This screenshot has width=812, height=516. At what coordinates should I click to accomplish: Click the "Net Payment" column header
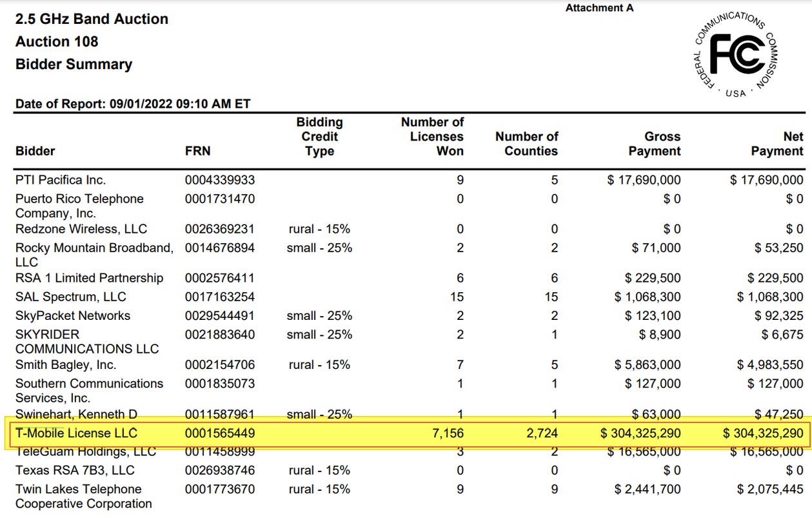(777, 144)
